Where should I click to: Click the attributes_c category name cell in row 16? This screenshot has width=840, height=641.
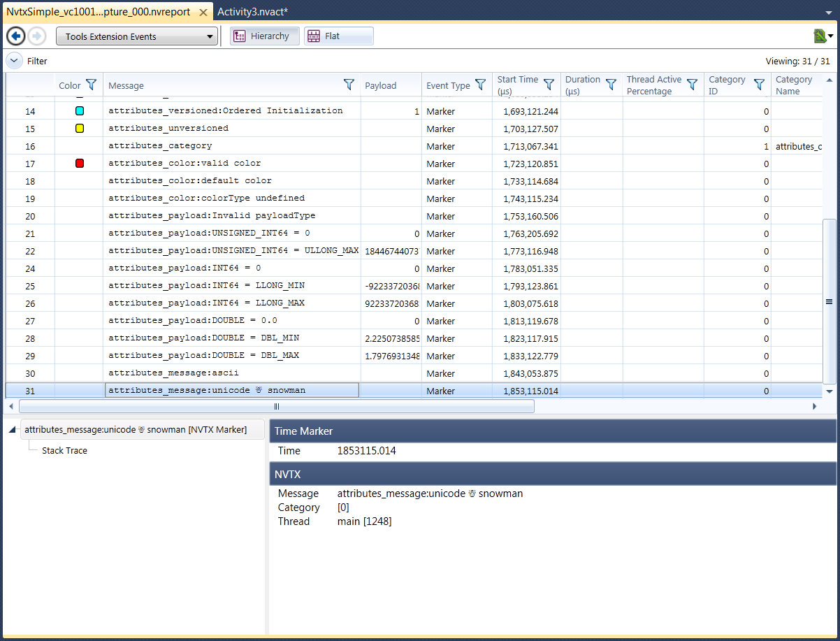click(797, 146)
